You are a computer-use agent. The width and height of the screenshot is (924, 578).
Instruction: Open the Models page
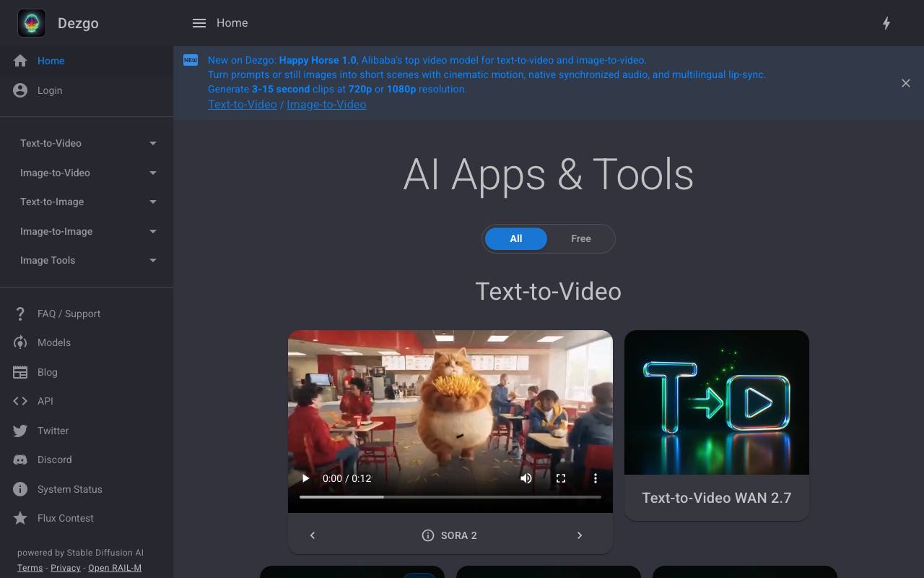coord(87,342)
